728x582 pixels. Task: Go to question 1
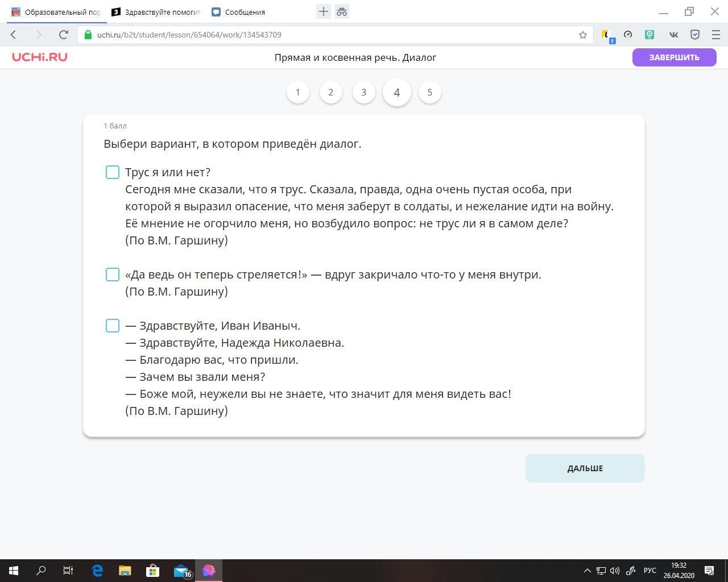pos(298,92)
